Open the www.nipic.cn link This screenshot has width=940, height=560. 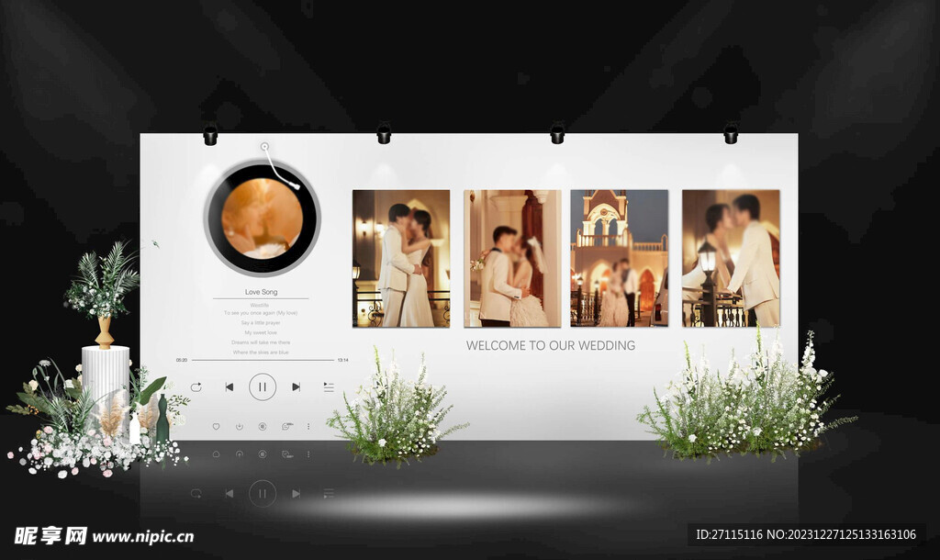pyautogui.click(x=143, y=537)
